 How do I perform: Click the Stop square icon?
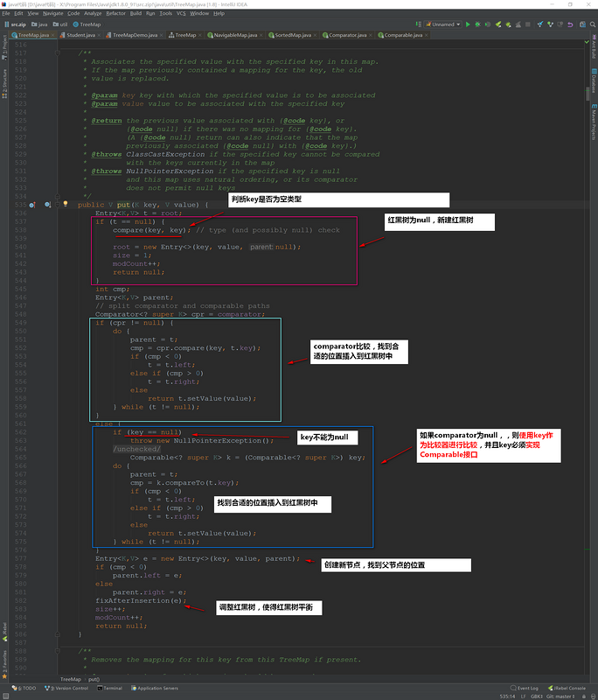[x=527, y=24]
